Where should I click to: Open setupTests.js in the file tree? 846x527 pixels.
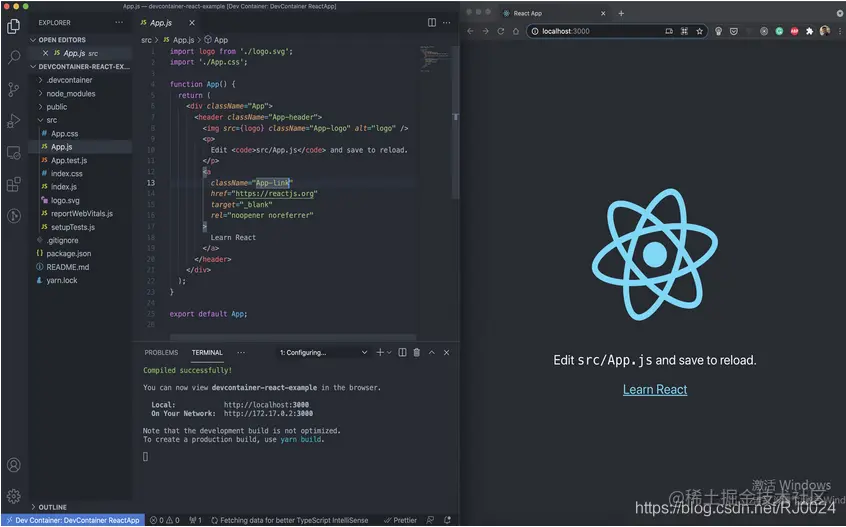[73, 227]
